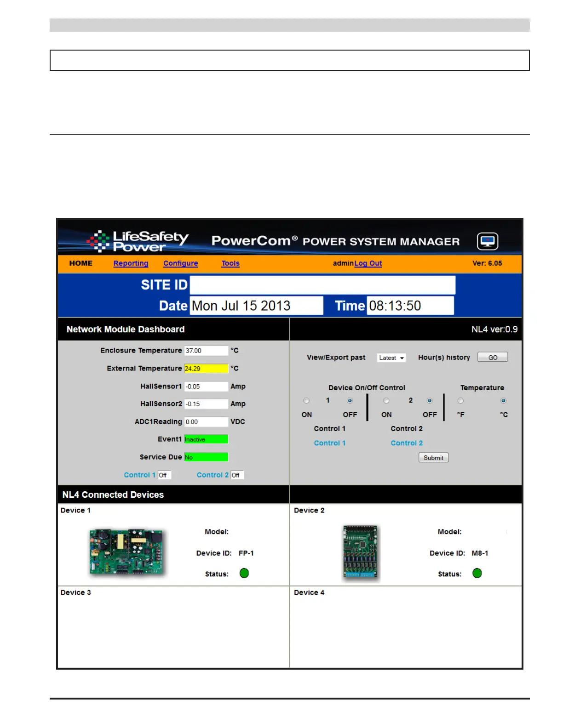Select ON radio for Device Control 2

(x=386, y=401)
